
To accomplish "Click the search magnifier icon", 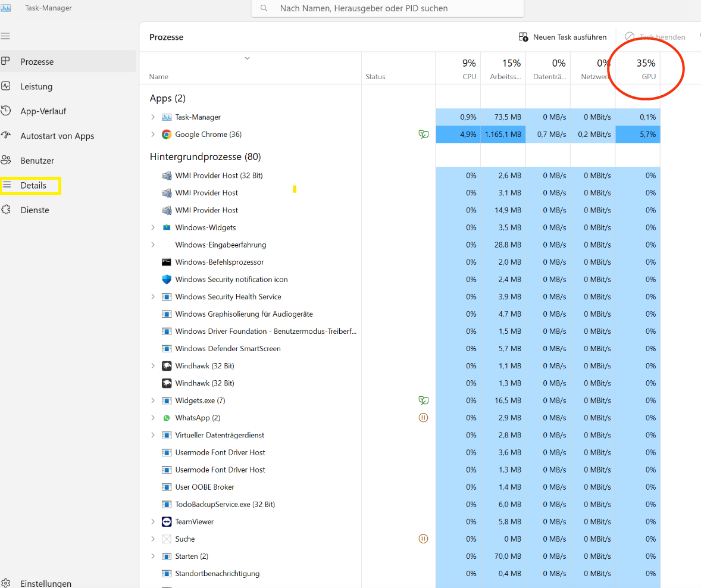I will click(x=264, y=8).
